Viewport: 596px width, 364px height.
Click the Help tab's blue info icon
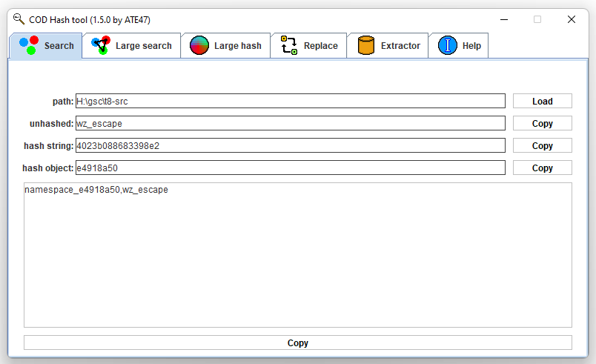coord(448,46)
